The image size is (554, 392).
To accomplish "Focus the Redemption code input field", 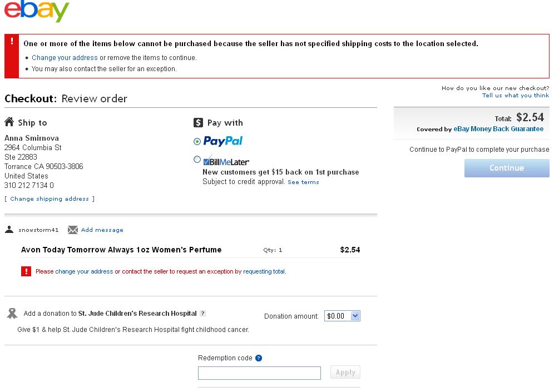I will coord(259,373).
